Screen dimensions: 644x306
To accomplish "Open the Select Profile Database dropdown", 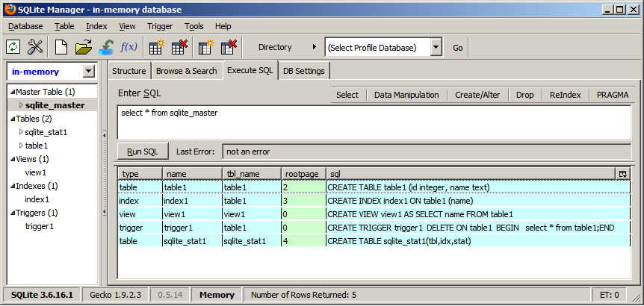I will click(x=436, y=48).
